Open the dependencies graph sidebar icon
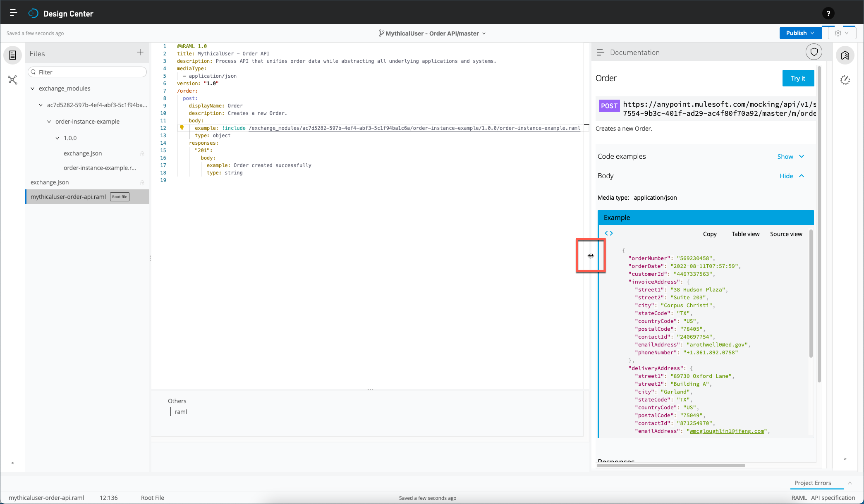This screenshot has height=504, width=864. tap(13, 80)
